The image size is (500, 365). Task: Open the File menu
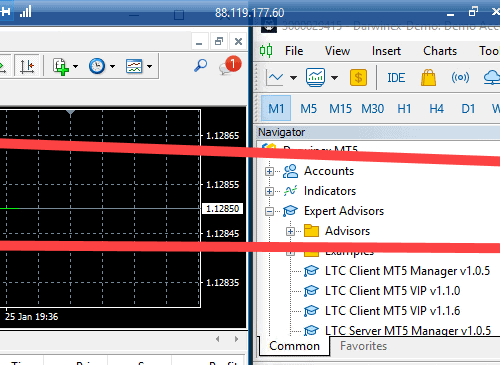coord(294,51)
